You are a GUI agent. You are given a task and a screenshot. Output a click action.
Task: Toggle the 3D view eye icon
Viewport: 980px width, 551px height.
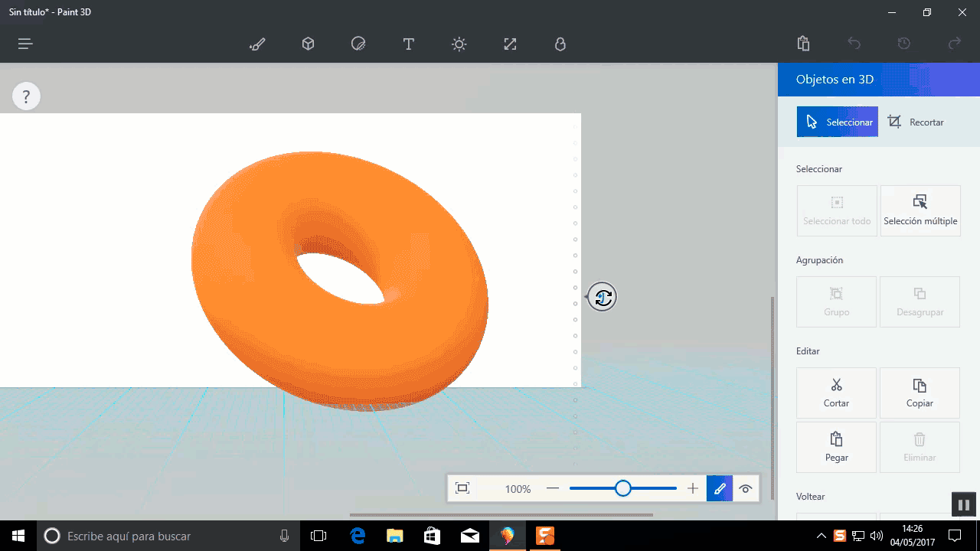pyautogui.click(x=746, y=488)
